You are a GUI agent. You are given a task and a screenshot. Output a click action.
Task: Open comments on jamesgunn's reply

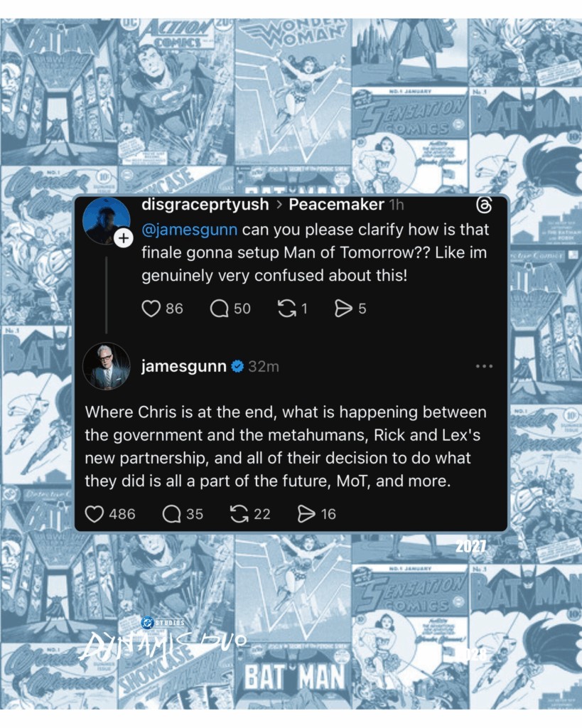coord(171,514)
